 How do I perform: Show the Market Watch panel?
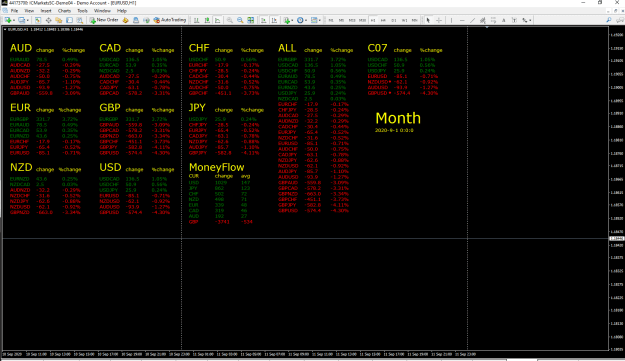(38, 20)
